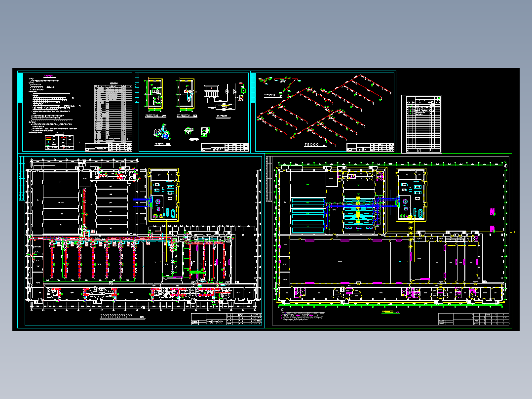Select the second yellow-framed pump room plan detail
This screenshot has width=532, height=399.
coord(186,95)
